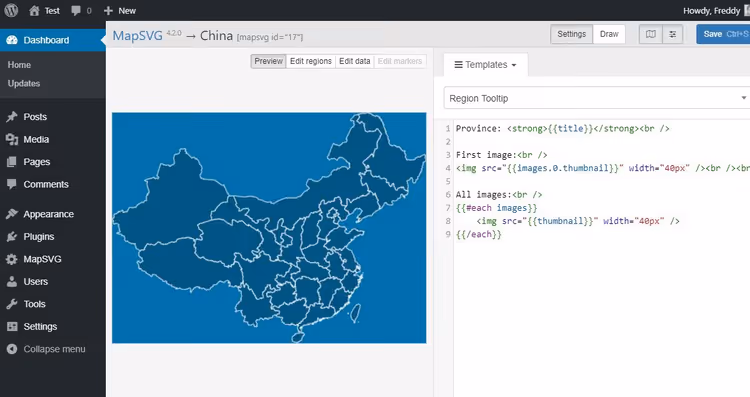Open the Region Tooltip template dropdown
Screen dimensions: 750x397
point(596,98)
